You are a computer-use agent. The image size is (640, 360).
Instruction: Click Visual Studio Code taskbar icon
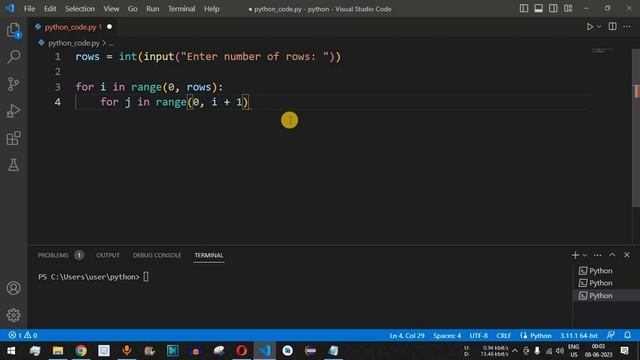(264, 351)
